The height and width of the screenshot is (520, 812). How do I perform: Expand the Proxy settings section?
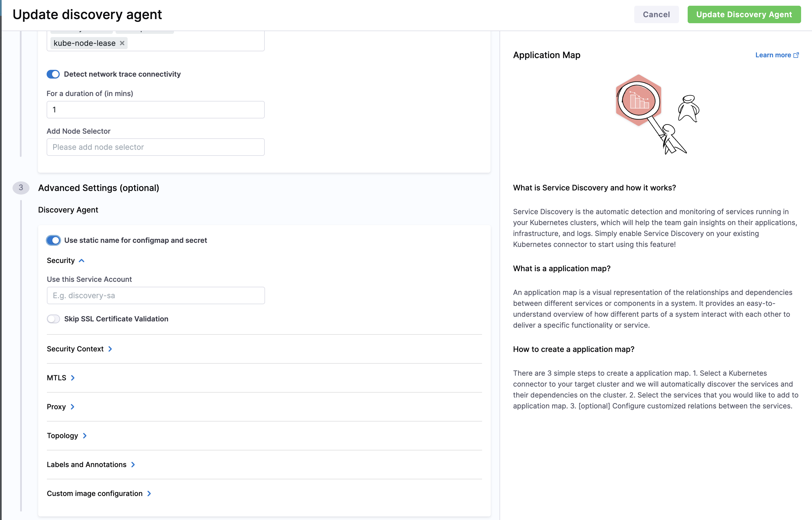coord(73,407)
